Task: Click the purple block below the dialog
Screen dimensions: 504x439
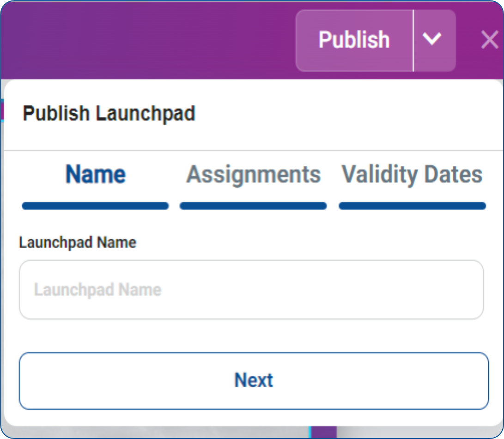Action: coord(323,433)
